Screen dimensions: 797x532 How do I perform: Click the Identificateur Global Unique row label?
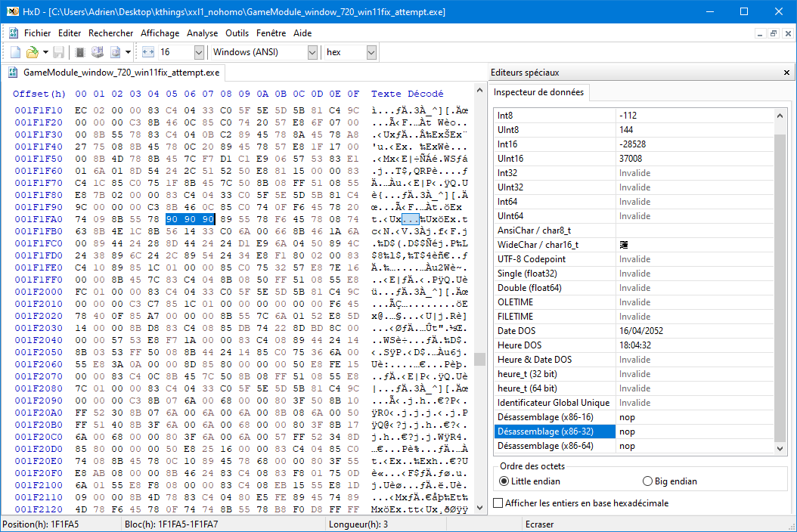[x=554, y=403]
